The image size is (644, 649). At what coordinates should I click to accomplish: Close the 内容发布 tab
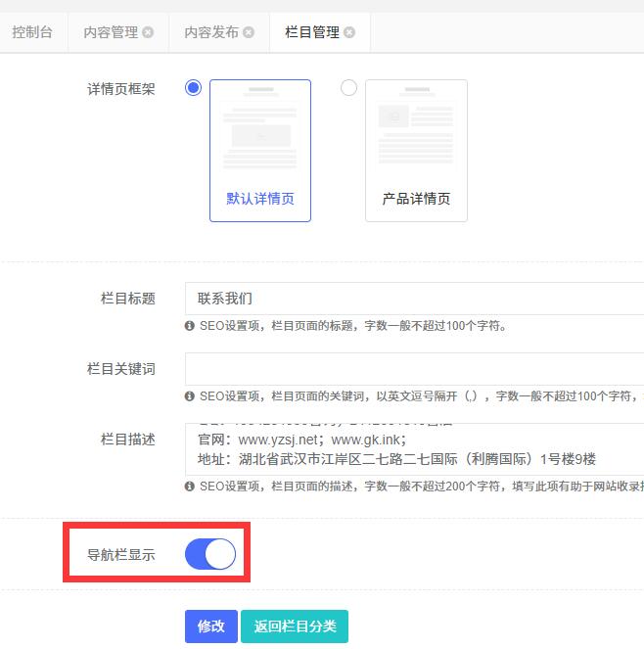tap(249, 32)
